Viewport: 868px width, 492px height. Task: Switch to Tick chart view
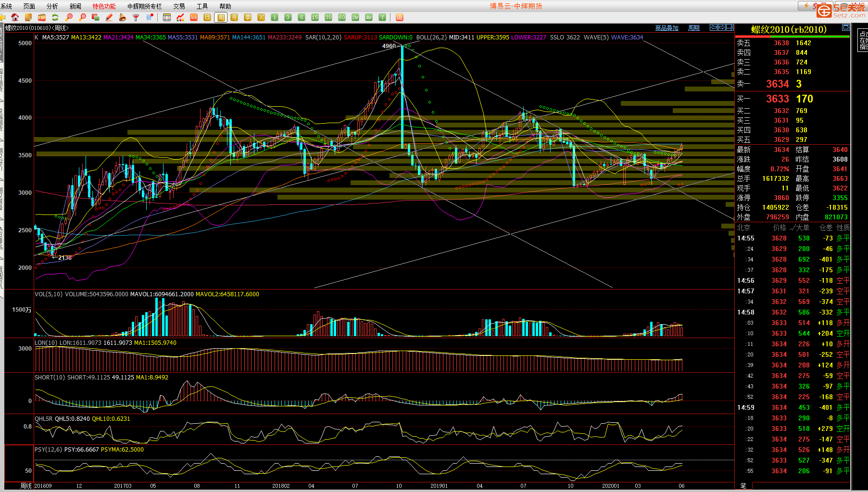(x=194, y=17)
